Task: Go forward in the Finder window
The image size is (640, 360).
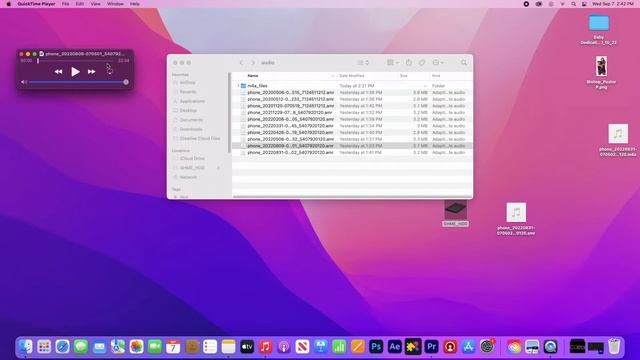Action: pyautogui.click(x=253, y=62)
